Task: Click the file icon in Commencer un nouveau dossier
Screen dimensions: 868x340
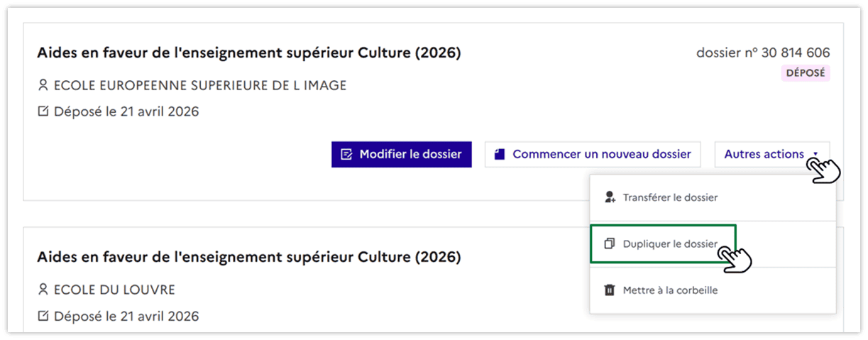Action: pyautogui.click(x=500, y=154)
